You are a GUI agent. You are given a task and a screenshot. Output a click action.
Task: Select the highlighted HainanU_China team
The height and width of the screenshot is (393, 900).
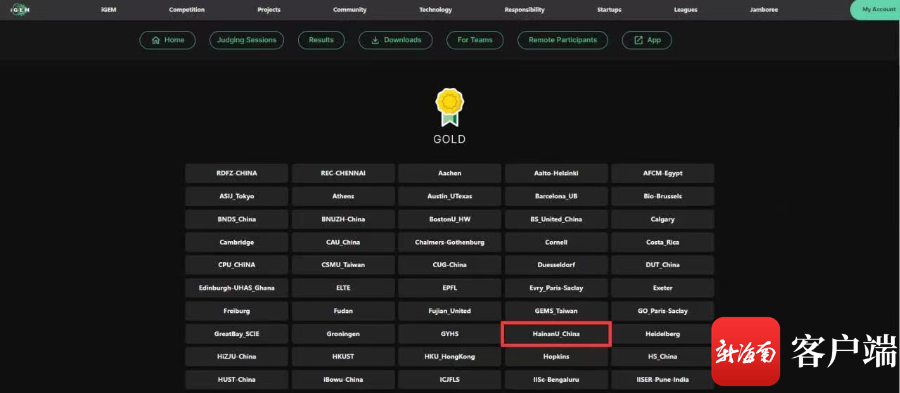pyautogui.click(x=556, y=334)
